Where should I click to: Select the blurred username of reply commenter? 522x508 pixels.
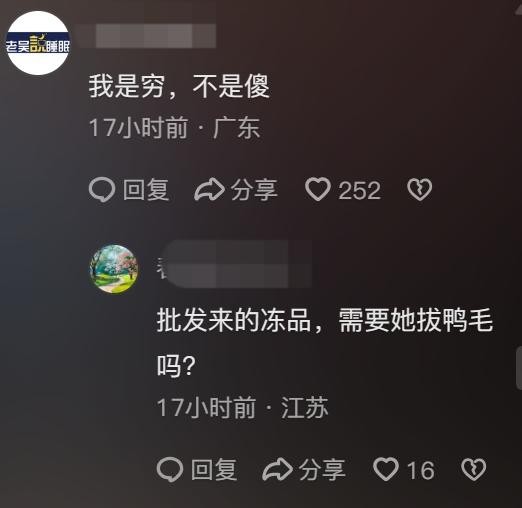pyautogui.click(x=234, y=264)
